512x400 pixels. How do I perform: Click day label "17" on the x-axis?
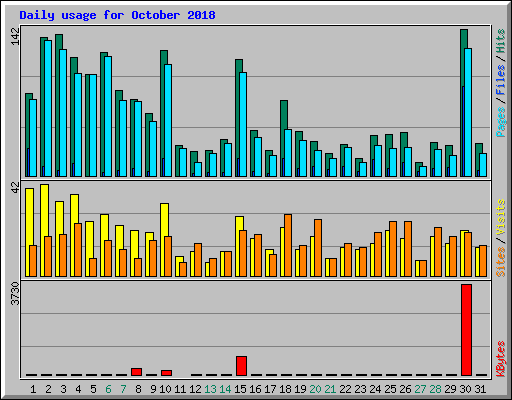tap(270, 389)
